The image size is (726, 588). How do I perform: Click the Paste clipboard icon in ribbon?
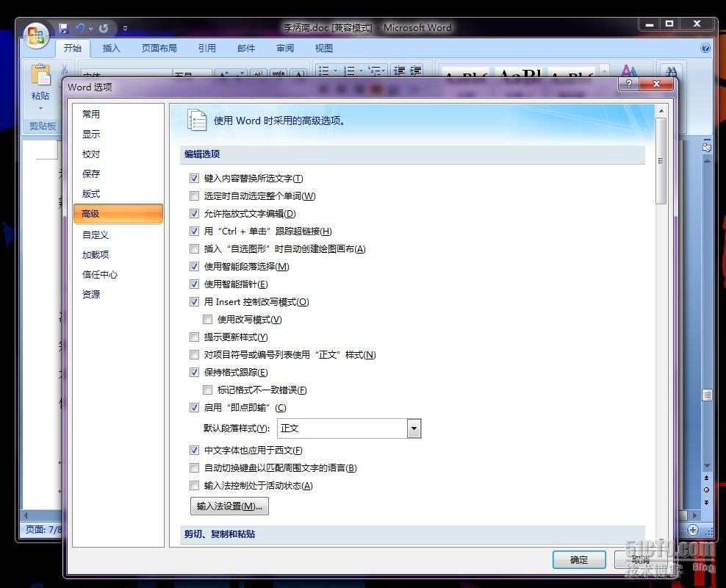coord(40,75)
